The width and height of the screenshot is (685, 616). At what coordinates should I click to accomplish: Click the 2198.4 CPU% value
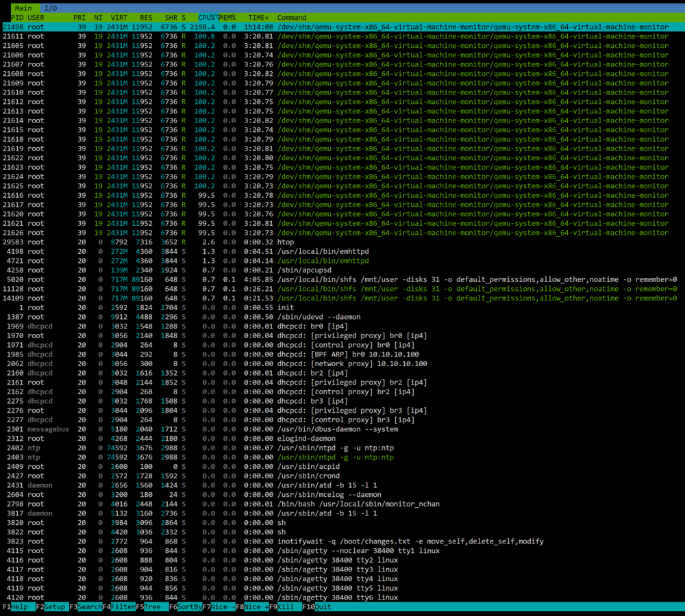click(202, 27)
